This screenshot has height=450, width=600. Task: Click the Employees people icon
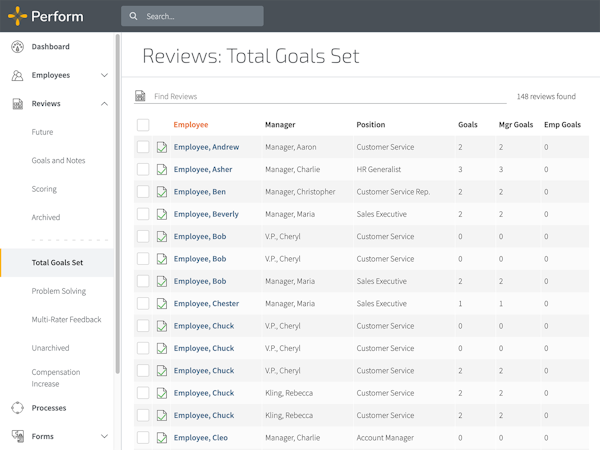point(17,75)
